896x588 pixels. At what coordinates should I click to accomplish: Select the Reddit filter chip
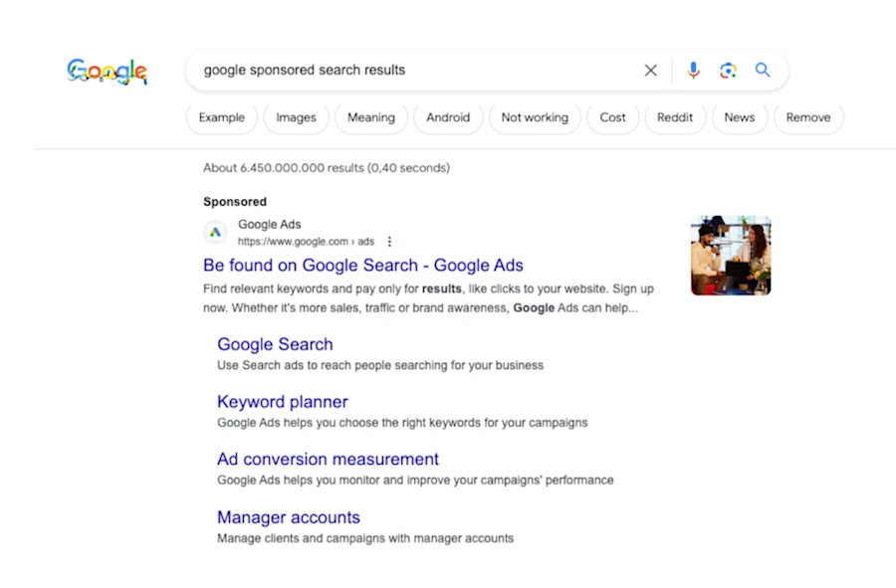[x=675, y=117]
